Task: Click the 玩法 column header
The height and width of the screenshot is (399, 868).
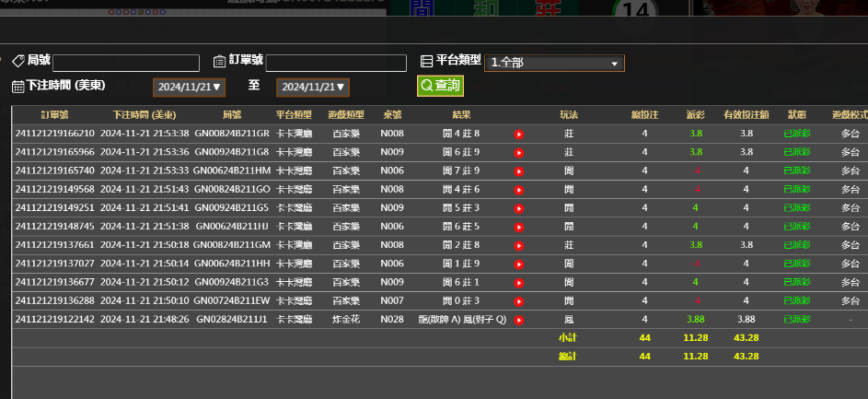Action: 569,115
